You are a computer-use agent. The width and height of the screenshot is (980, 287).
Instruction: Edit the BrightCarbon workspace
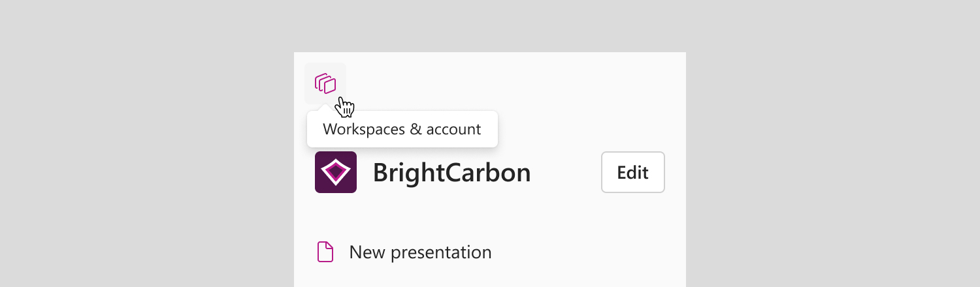click(x=633, y=172)
